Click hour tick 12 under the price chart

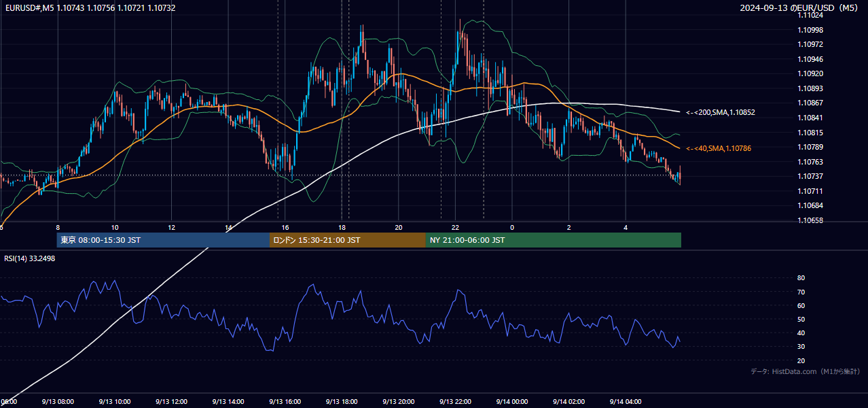point(172,227)
